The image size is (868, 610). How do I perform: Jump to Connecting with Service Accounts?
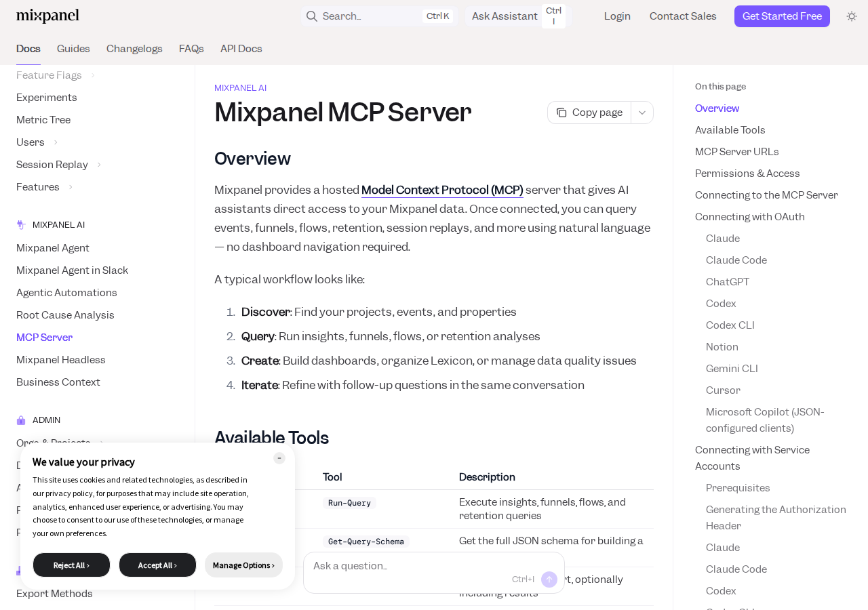click(x=752, y=458)
